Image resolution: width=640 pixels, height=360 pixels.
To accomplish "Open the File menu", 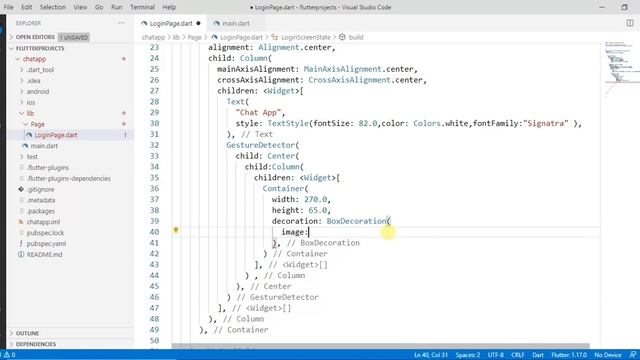I will click(8, 7).
